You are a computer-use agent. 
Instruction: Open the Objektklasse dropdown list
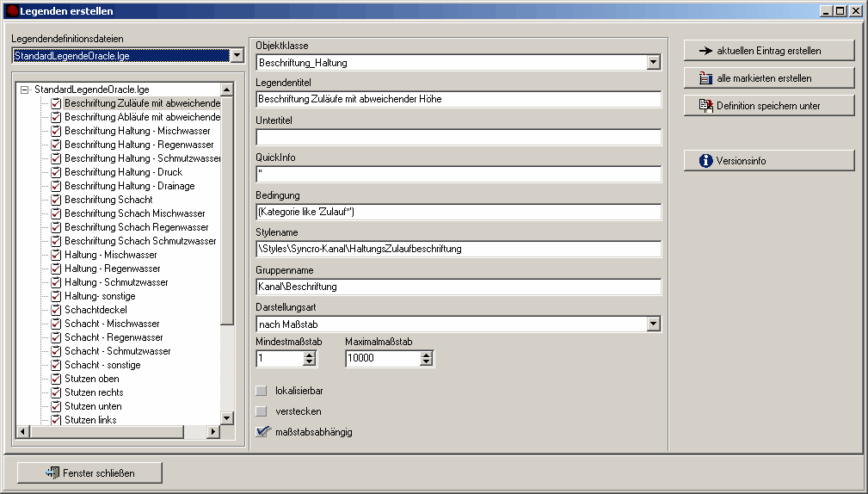pyautogui.click(x=653, y=62)
